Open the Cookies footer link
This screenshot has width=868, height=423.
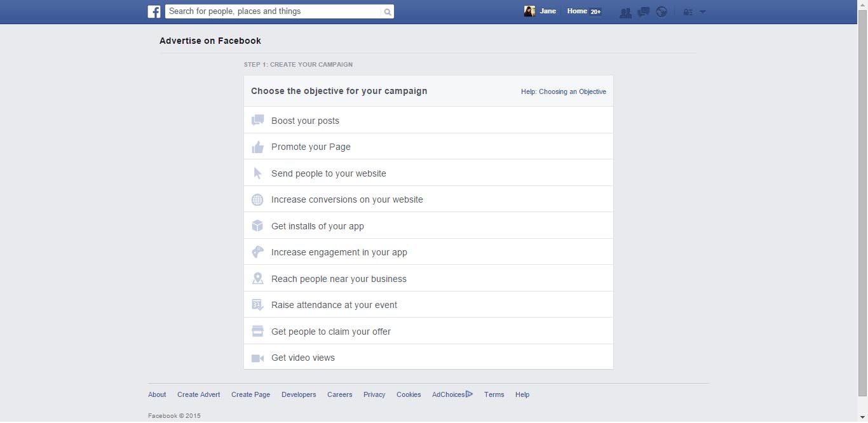point(409,394)
